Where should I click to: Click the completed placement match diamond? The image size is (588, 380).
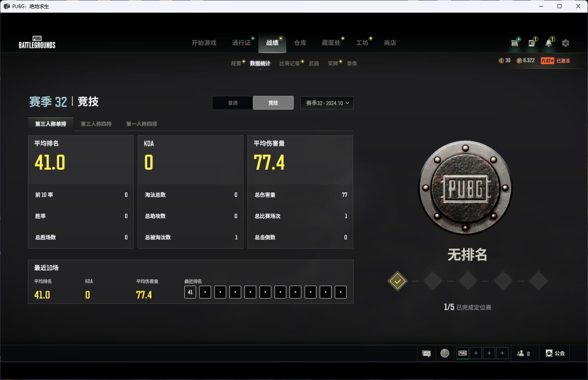[x=398, y=281]
